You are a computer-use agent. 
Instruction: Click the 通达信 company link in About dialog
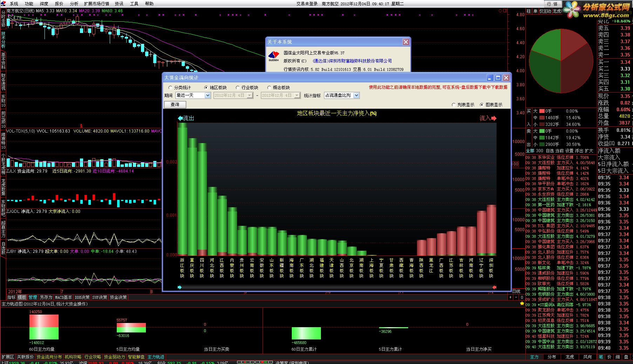(x=352, y=61)
